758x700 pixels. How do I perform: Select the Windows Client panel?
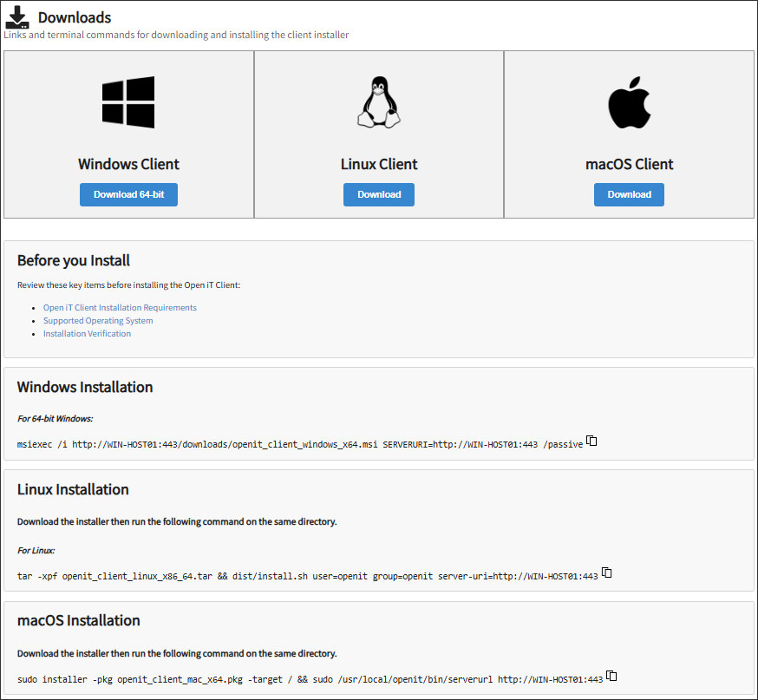pyautogui.click(x=128, y=134)
